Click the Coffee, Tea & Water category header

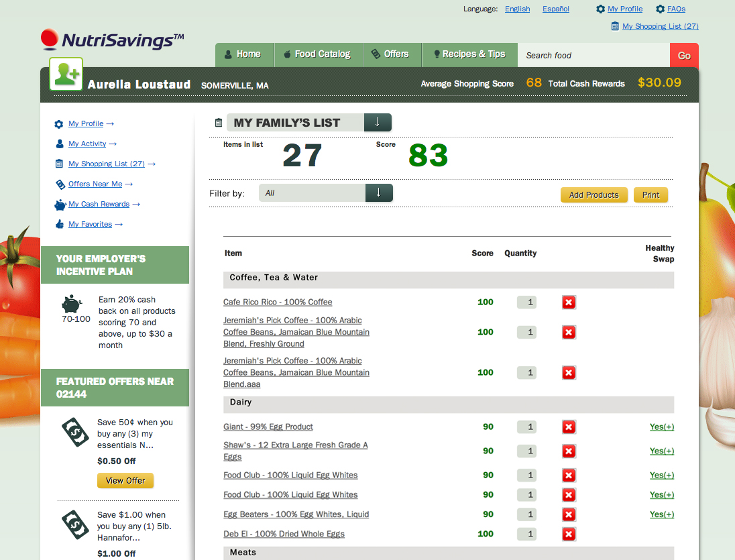[x=449, y=280]
